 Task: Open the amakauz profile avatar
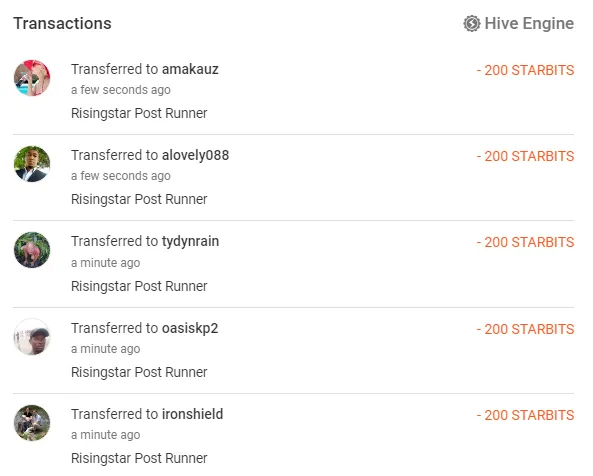click(x=32, y=78)
